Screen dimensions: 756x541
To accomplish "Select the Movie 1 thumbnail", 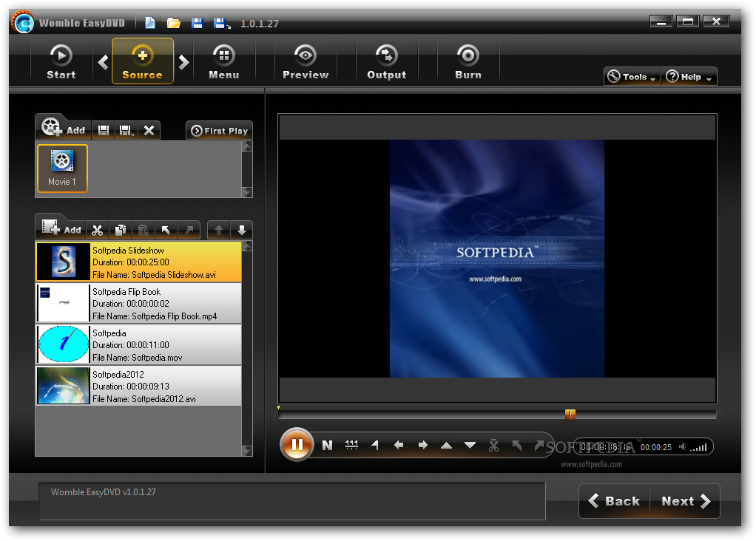I will (62, 168).
